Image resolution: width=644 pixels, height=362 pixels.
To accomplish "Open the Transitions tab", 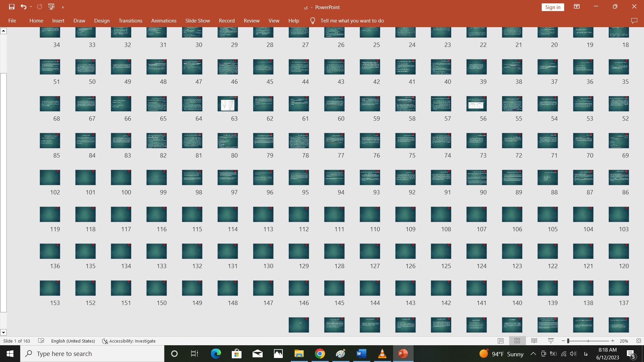I will coord(130,20).
